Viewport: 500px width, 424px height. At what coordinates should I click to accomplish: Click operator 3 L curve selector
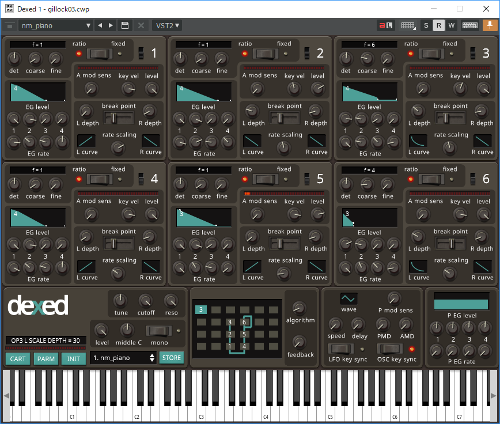pos(418,141)
